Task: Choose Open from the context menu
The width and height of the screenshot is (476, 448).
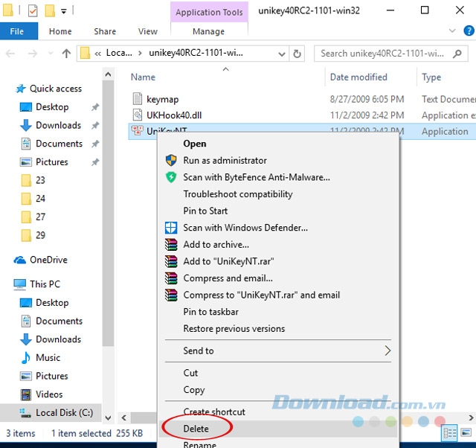Action: (x=195, y=144)
